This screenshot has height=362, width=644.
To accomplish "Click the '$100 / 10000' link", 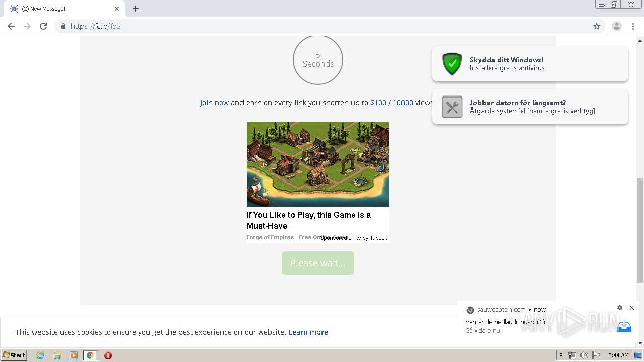I will tap(391, 103).
